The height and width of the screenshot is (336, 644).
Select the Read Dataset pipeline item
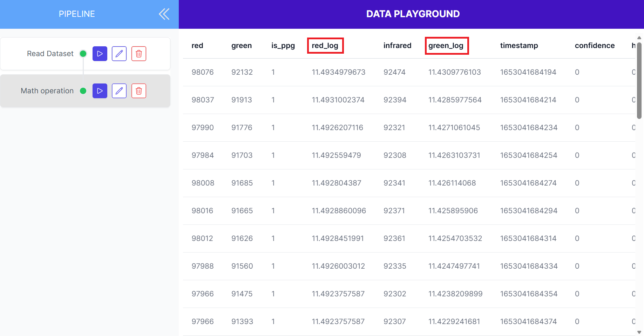(85, 54)
